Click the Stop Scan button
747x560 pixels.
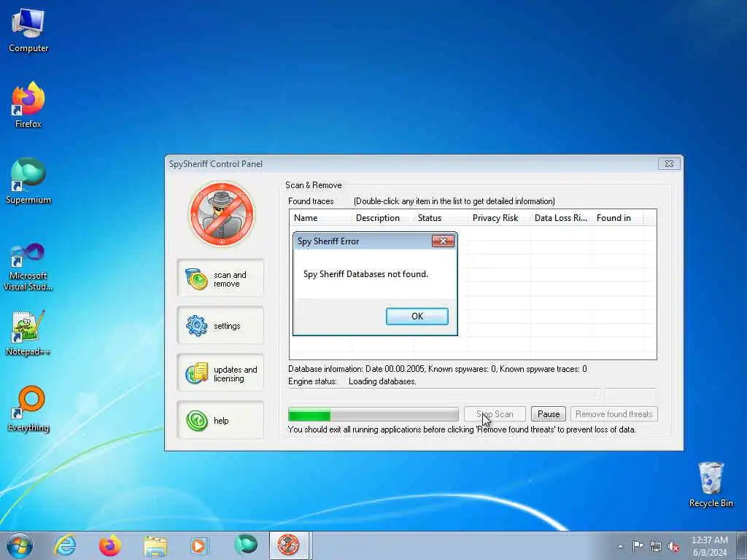(x=495, y=414)
